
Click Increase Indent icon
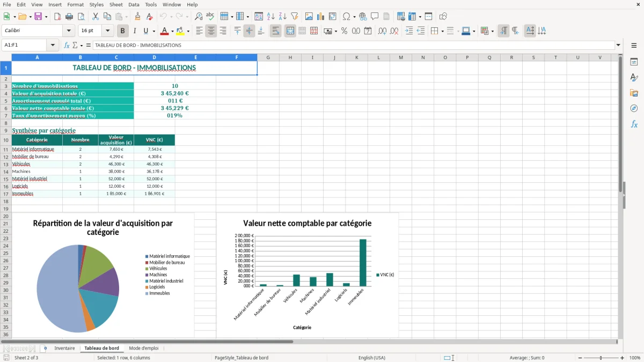tap(409, 31)
